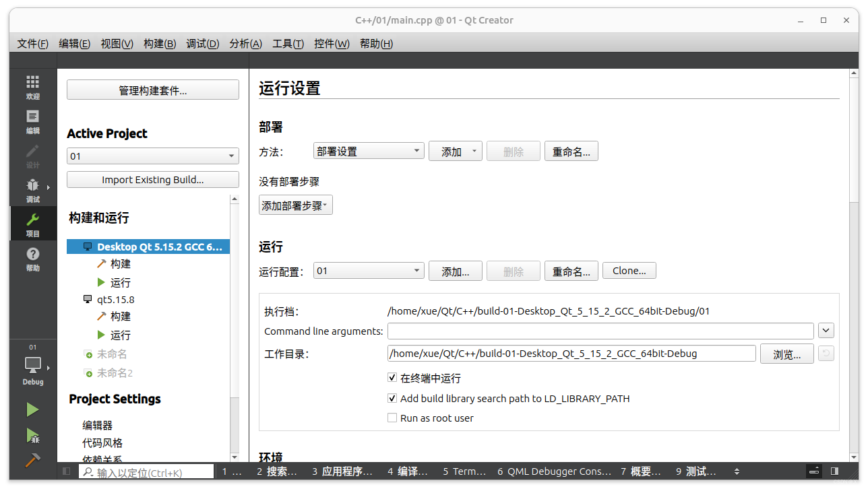
Task: Open the 控件 menu
Action: tap(332, 44)
